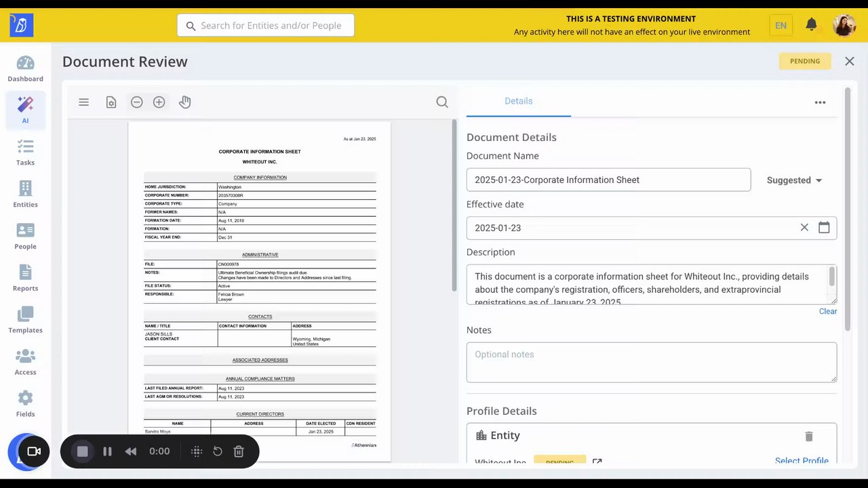Click the PENDING status badge at top
The image size is (868, 488).
805,61
